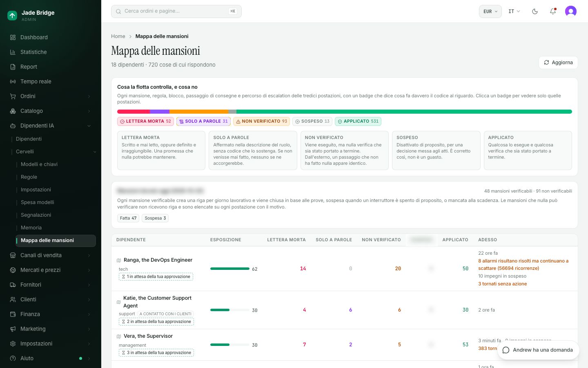Open Andrew ha una domanda chat
The image size is (588, 368).
(x=538, y=350)
